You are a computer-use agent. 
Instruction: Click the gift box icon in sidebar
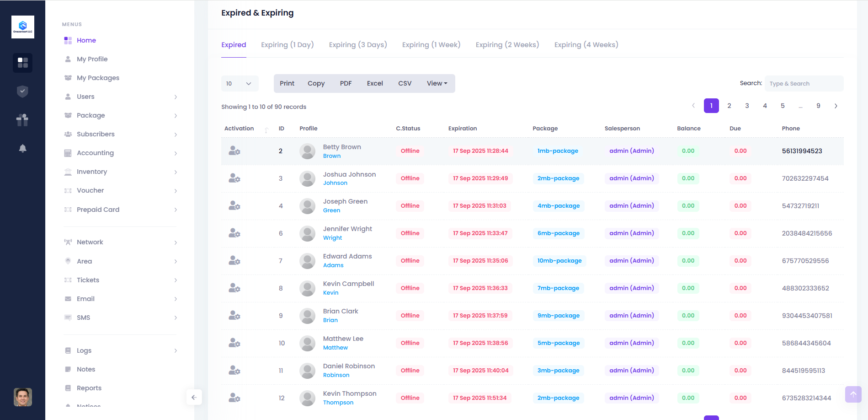click(22, 120)
